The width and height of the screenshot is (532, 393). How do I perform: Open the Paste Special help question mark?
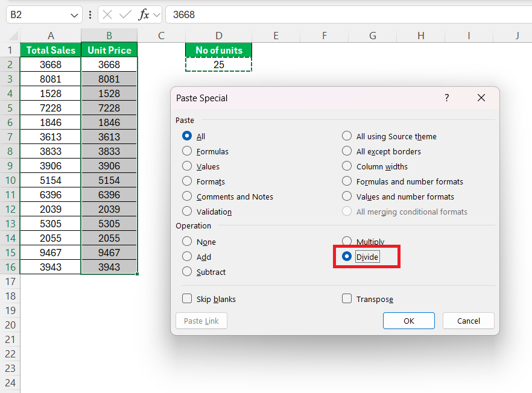coord(447,98)
